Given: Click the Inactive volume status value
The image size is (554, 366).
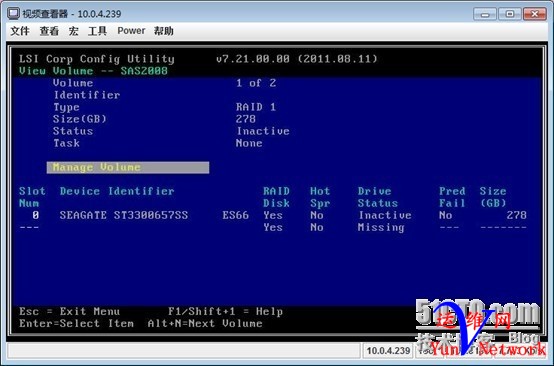Looking at the screenshot, I should coord(263,131).
